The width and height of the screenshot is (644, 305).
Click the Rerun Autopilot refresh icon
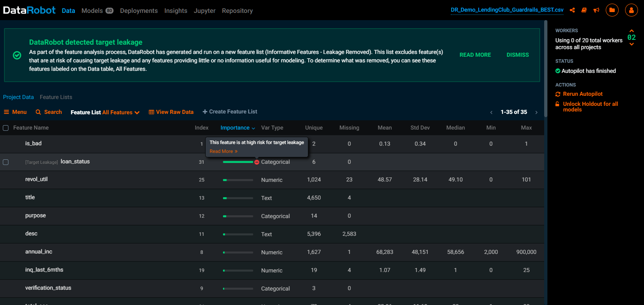[x=558, y=94]
